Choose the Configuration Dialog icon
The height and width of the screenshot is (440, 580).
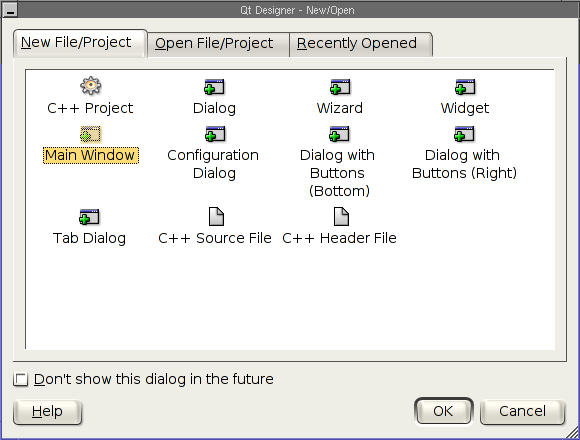pos(215,134)
